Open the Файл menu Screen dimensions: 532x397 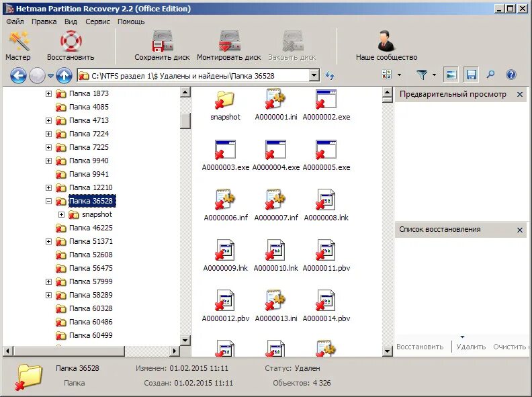pyautogui.click(x=15, y=21)
